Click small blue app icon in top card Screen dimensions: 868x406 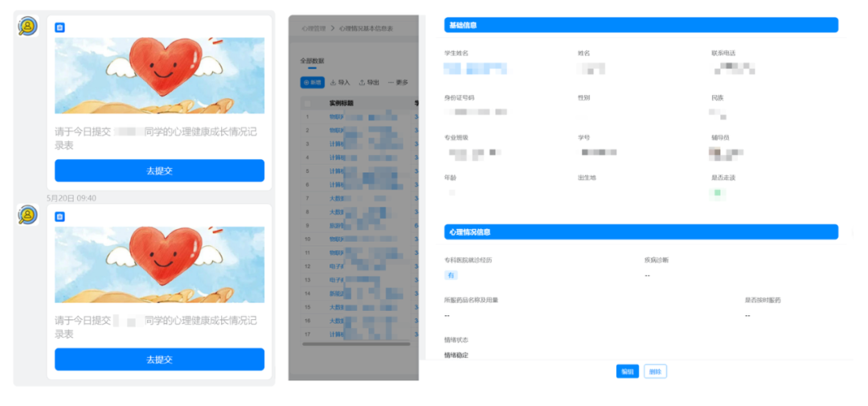59,27
